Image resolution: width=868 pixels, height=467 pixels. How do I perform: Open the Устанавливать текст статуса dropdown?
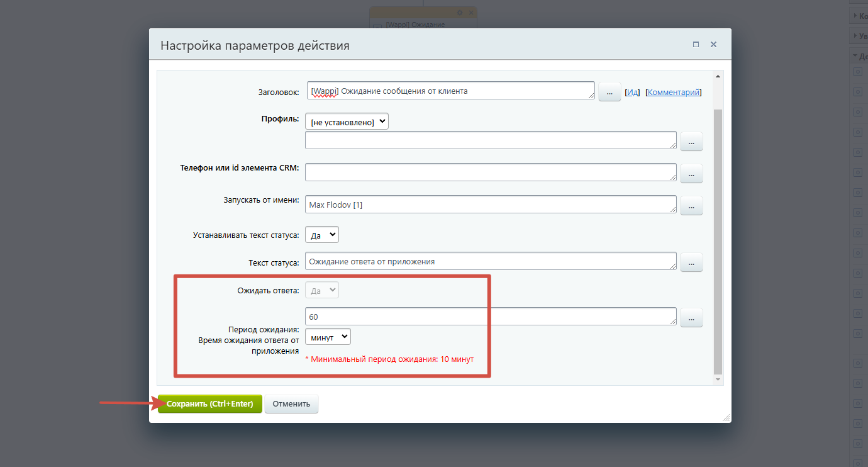click(322, 235)
